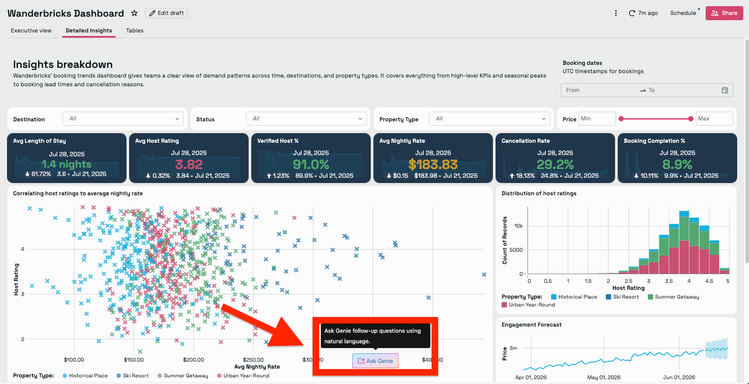Open the three-dot more options menu
749x384 pixels.
click(616, 13)
